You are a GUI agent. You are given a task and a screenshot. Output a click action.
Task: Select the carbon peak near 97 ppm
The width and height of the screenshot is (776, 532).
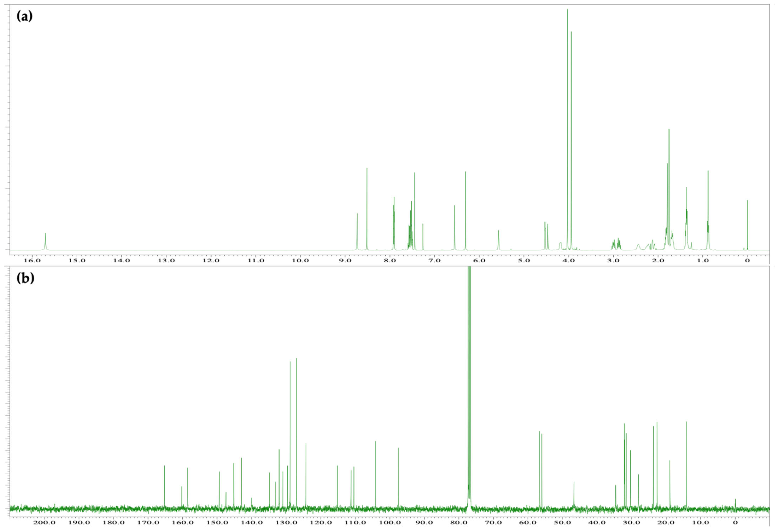click(x=399, y=478)
